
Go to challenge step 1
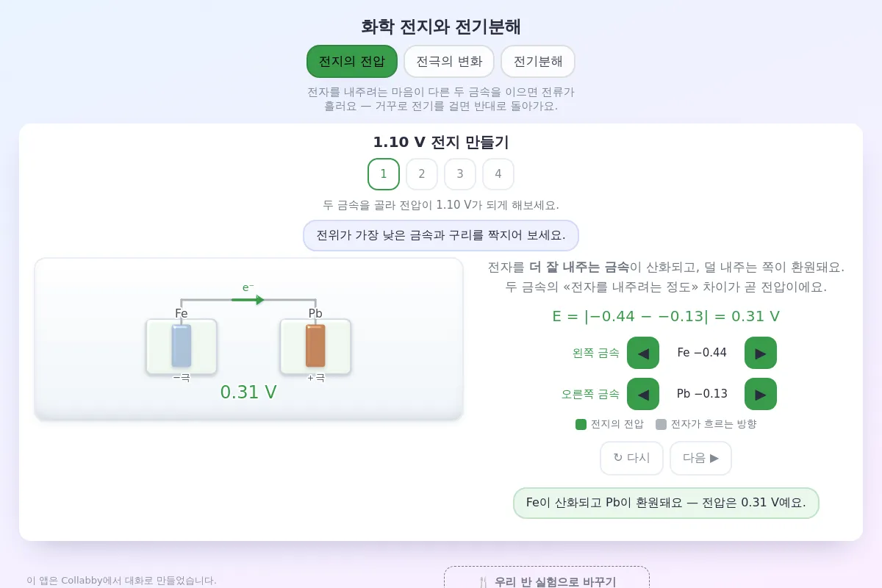384,174
